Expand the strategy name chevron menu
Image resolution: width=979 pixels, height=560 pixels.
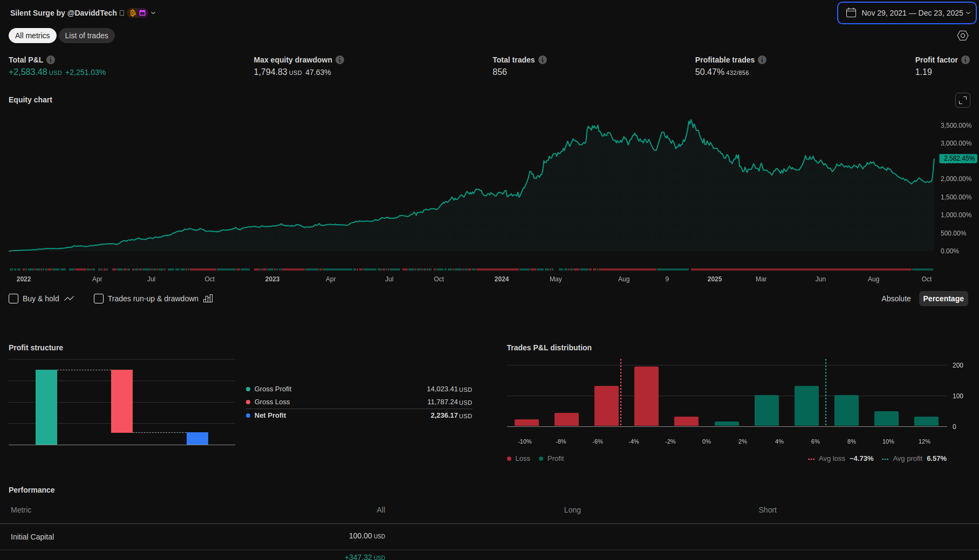click(x=153, y=13)
